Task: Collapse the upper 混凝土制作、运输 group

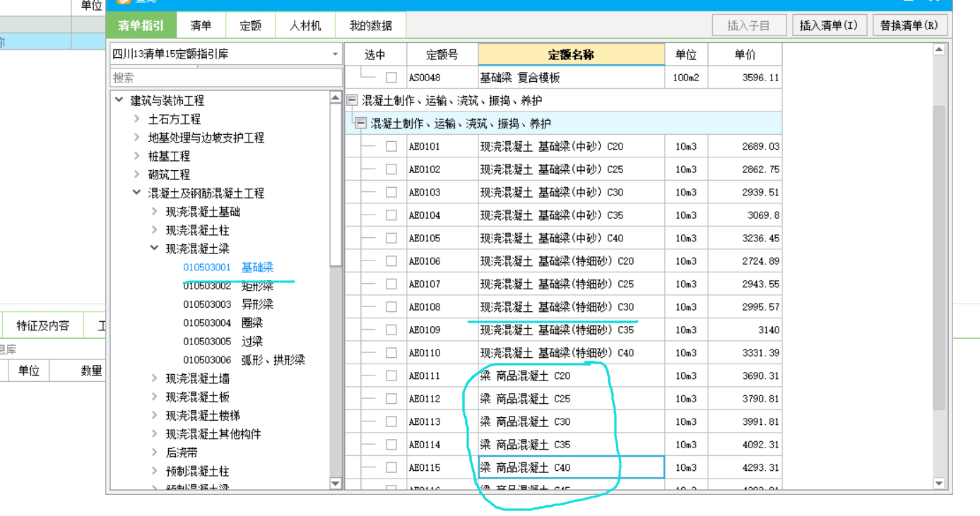Action: [352, 100]
